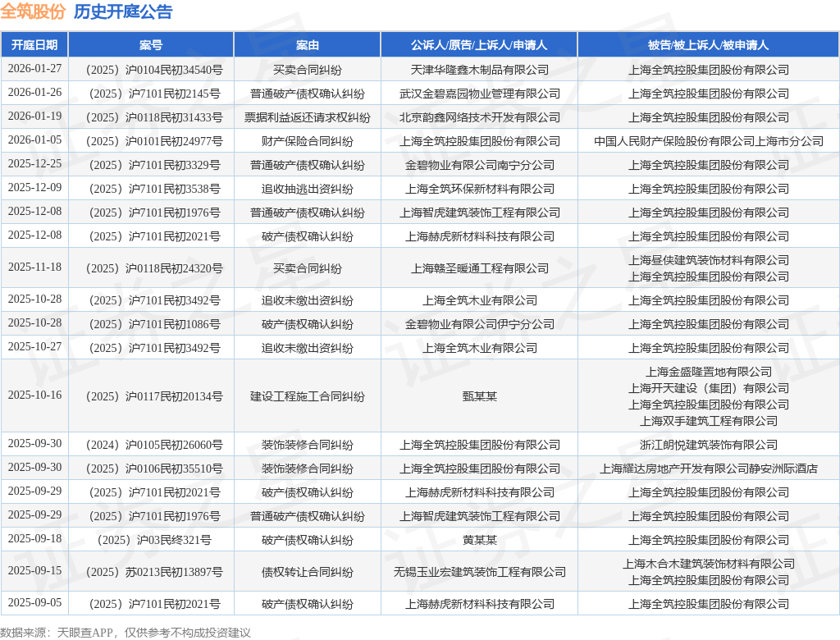
Task: Select the date 2025-09-18
Action: tap(34, 539)
